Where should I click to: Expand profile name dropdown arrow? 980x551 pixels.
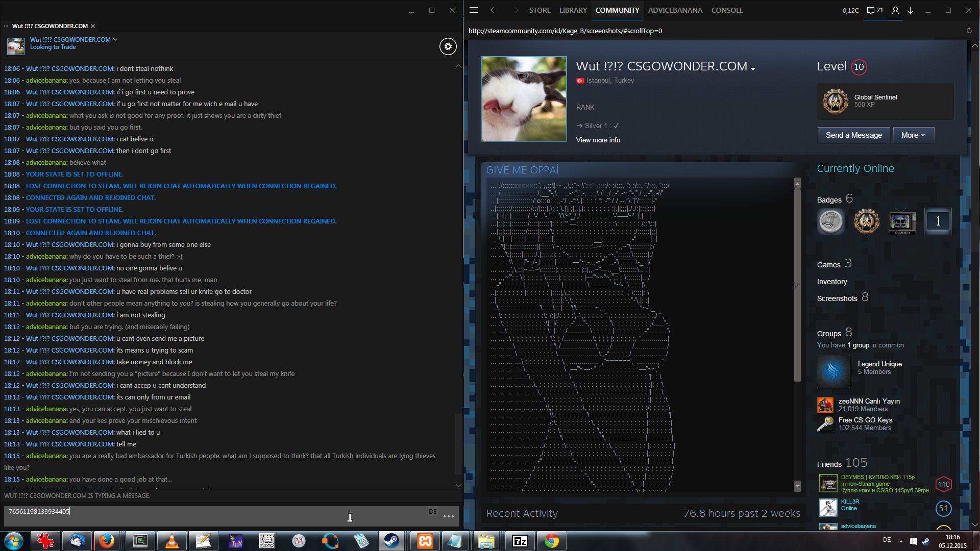[x=753, y=68]
